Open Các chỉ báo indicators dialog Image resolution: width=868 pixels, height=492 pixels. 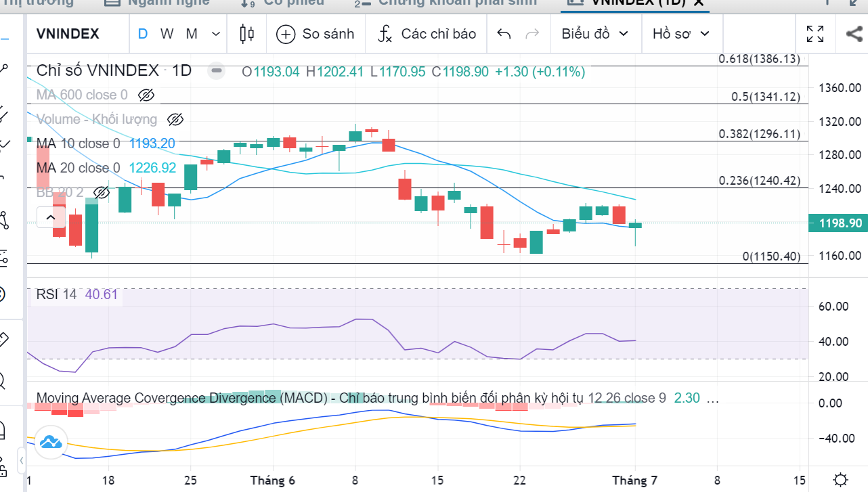(427, 34)
